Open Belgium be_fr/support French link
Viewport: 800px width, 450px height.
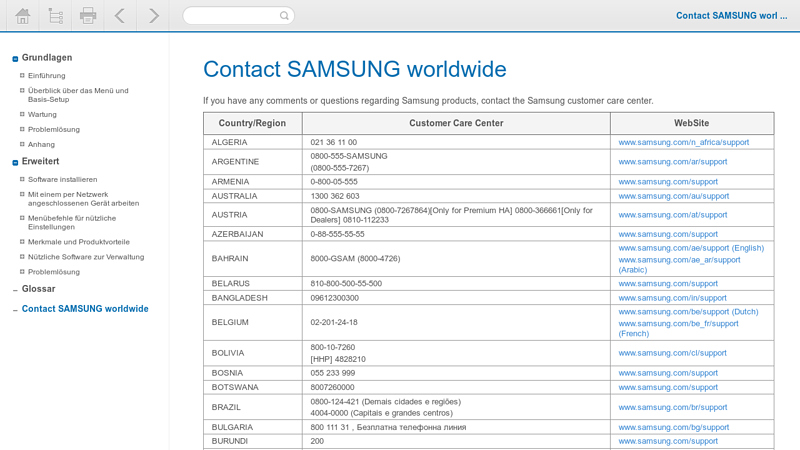(678, 329)
